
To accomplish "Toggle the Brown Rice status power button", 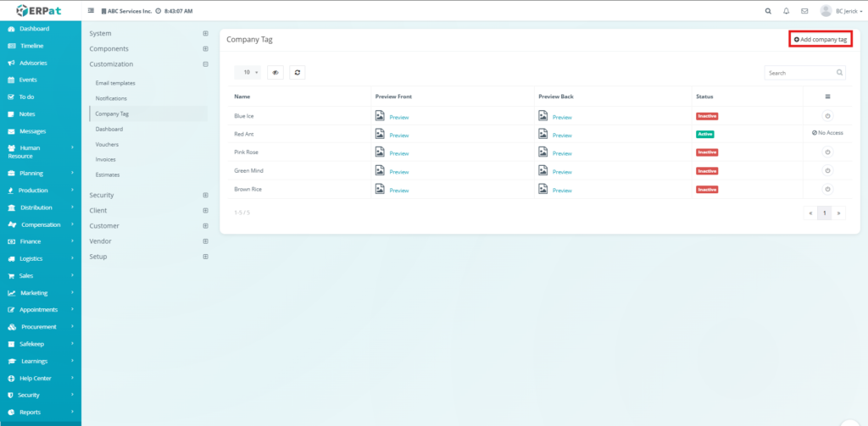I will tap(827, 190).
